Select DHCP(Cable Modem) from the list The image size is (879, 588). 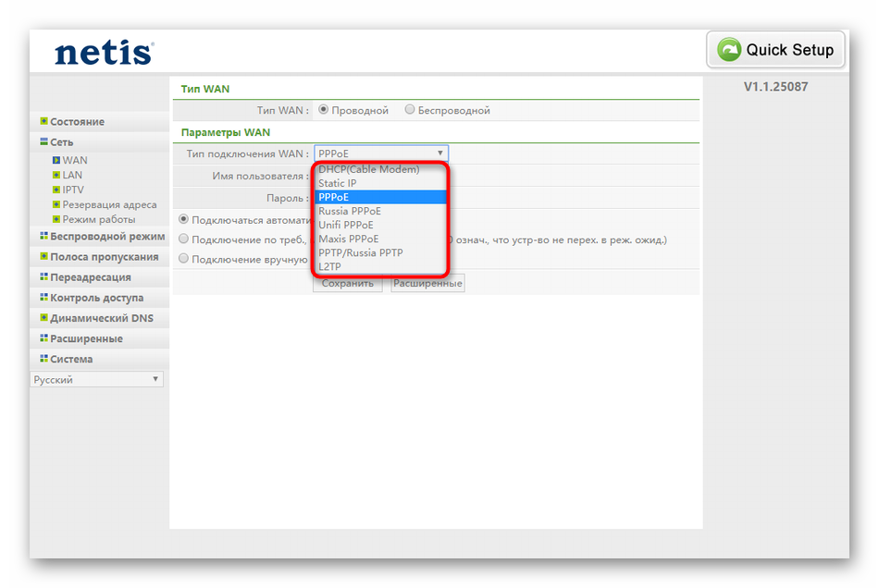point(381,169)
